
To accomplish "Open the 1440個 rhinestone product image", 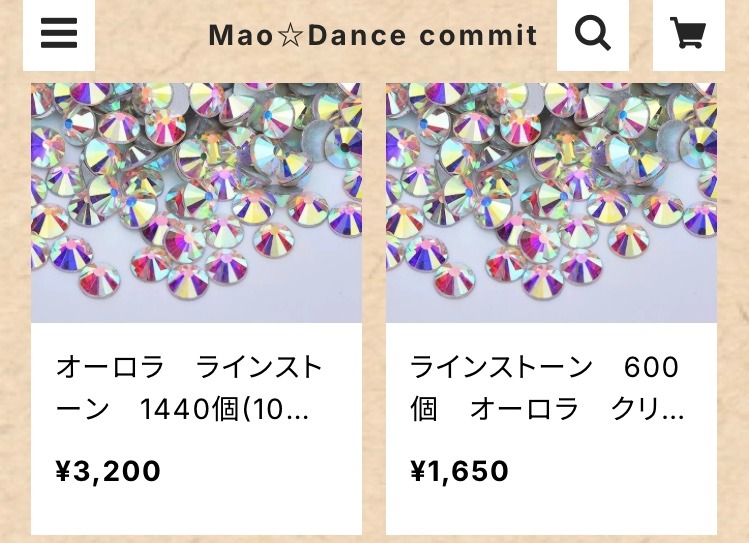I will [196, 202].
